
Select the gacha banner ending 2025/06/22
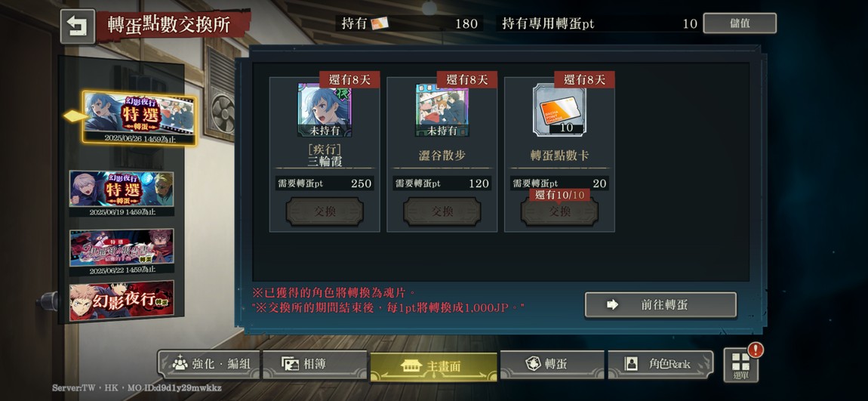click(122, 252)
